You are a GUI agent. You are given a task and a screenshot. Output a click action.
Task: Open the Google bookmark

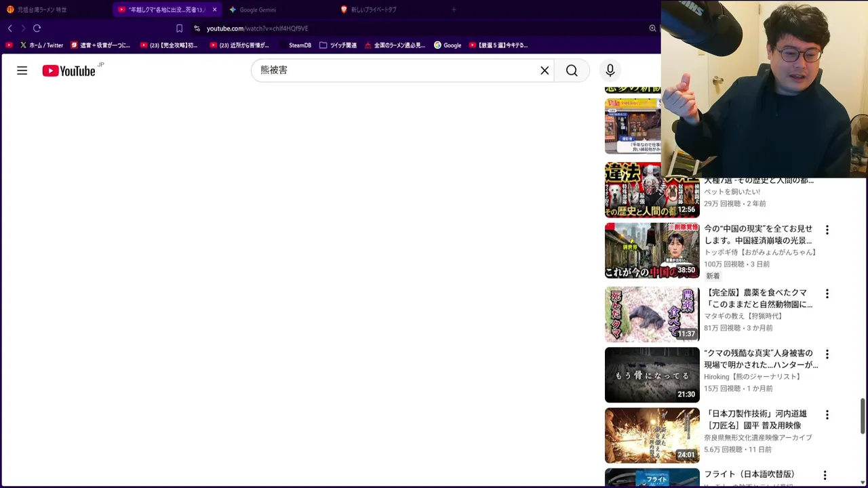point(448,45)
